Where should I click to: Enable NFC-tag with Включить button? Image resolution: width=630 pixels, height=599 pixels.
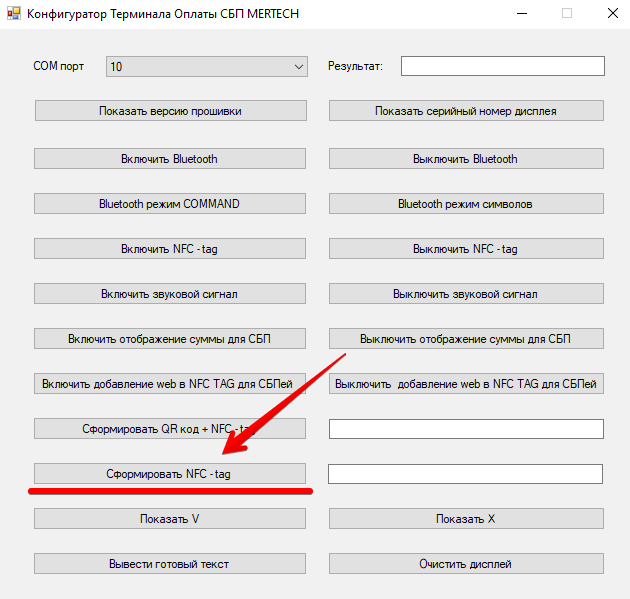click(169, 249)
